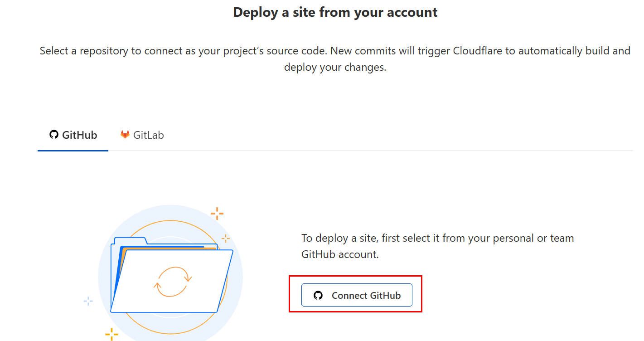Click the "Deploy a site from your account" heading
Screen dimensions: 644x341
[x=335, y=12]
